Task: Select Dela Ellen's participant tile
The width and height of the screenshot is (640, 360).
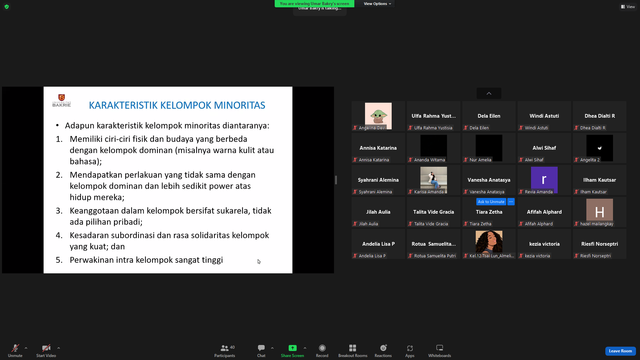Action: [x=489, y=116]
